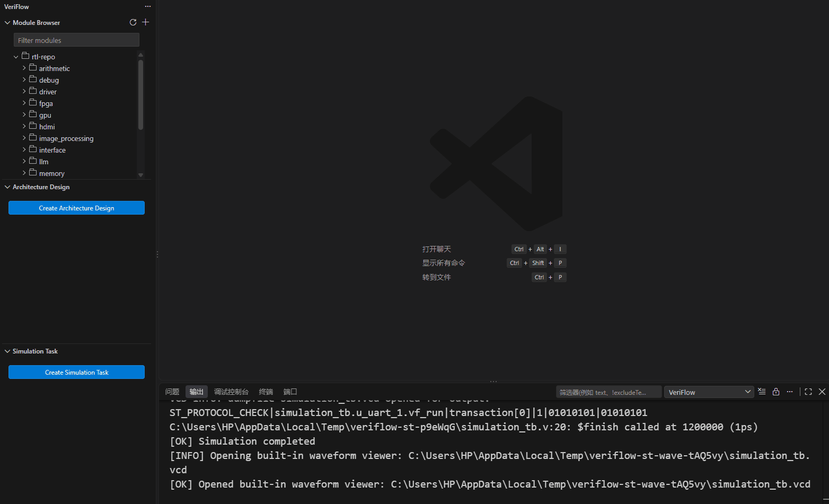Maximize the bottom panel size
This screenshot has height=504, width=829.
point(808,392)
